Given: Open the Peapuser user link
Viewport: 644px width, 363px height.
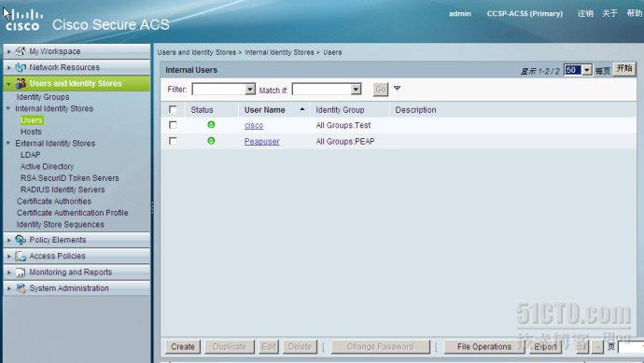Looking at the screenshot, I should pyautogui.click(x=261, y=141).
